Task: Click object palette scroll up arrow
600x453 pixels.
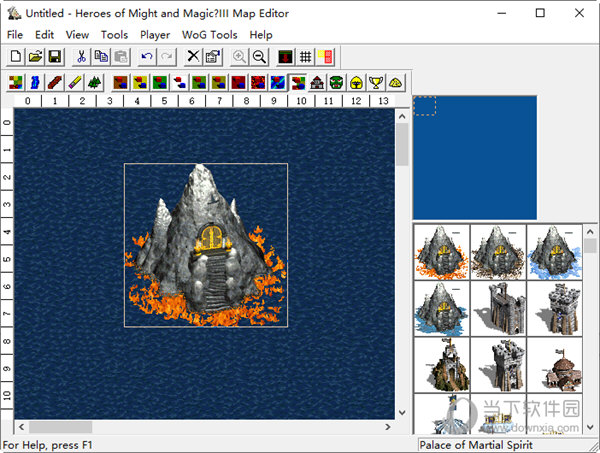Action: (x=590, y=232)
